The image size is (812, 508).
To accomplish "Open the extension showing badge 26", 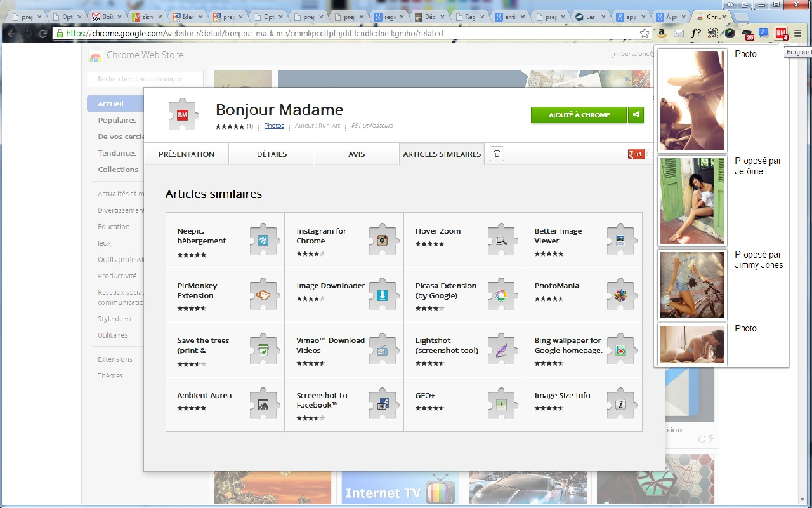I will coord(747,34).
